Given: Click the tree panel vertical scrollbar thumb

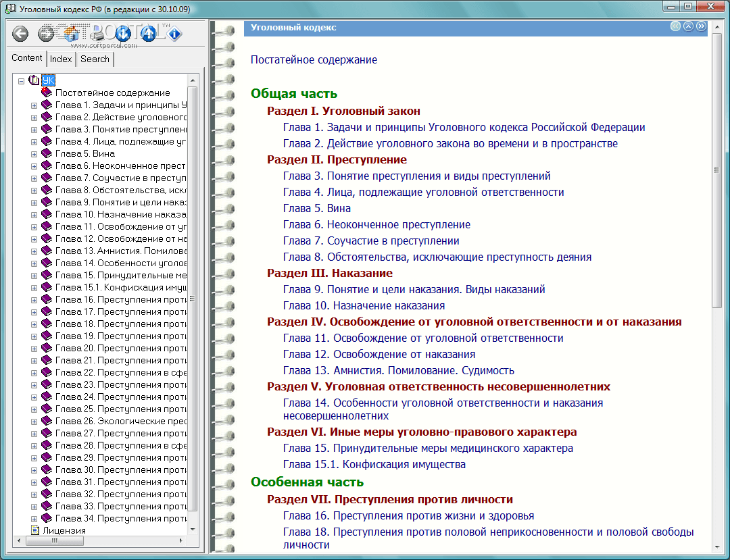Looking at the screenshot, I should [x=192, y=298].
